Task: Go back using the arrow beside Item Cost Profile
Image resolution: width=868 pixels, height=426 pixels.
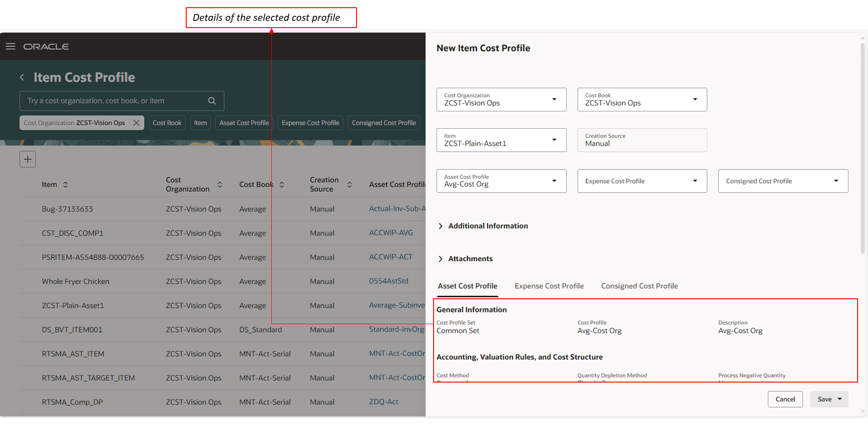Action: [x=22, y=77]
